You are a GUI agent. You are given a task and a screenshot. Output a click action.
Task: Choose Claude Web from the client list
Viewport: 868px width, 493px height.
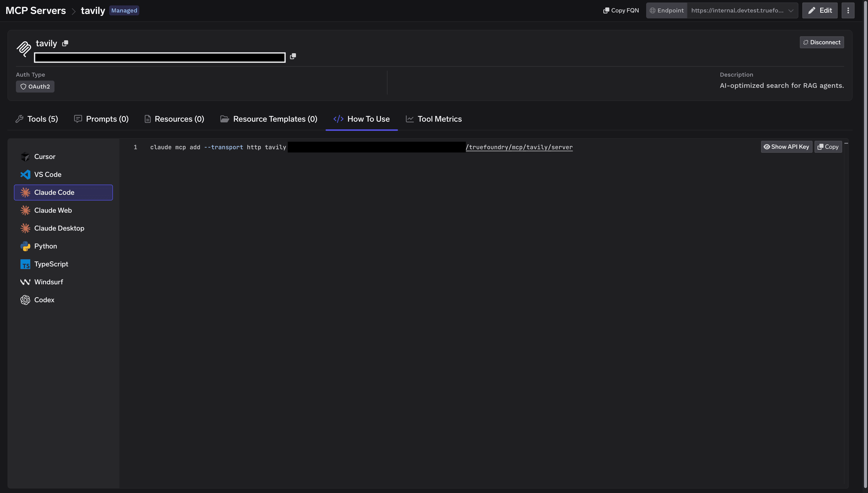63,211
